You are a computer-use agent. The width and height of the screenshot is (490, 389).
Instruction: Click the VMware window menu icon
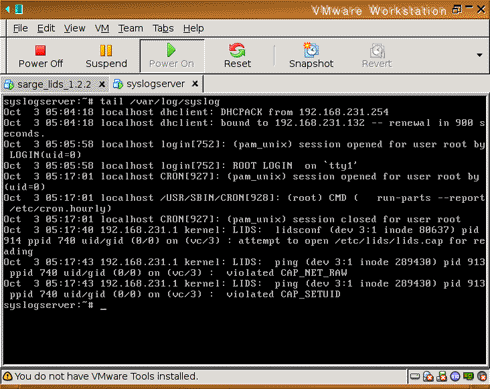tap(19, 9)
